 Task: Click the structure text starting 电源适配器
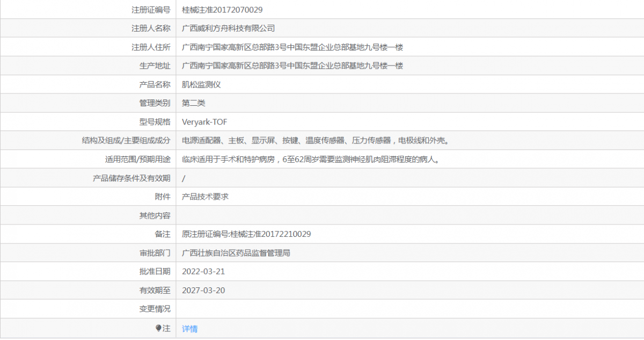[x=315, y=141]
